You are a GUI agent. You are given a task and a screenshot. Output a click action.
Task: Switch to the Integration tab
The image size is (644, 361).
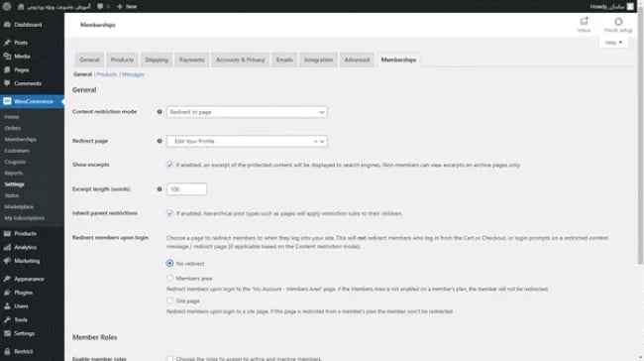tap(318, 60)
